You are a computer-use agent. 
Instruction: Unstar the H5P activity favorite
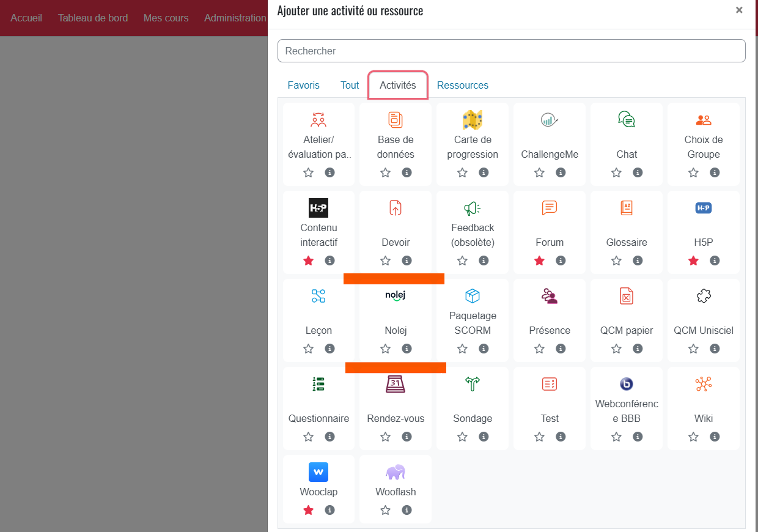click(693, 260)
